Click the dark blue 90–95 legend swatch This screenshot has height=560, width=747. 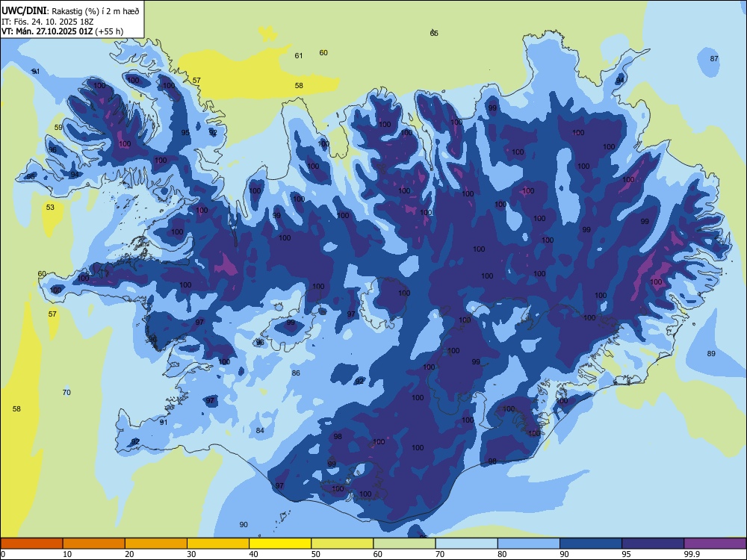[x=591, y=544]
